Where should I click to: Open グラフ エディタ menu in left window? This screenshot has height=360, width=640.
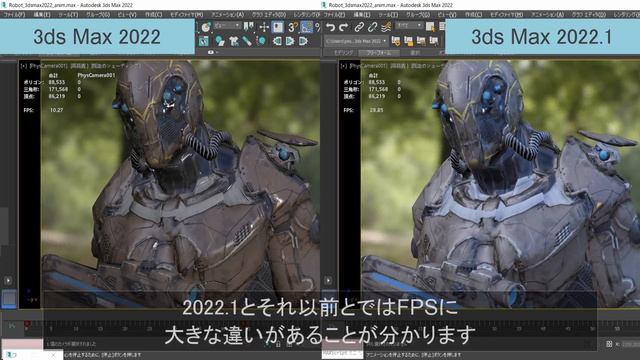pyautogui.click(x=269, y=14)
